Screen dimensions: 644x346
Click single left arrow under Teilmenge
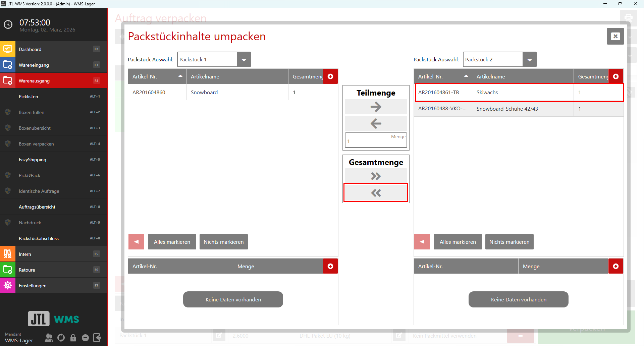coord(376,124)
